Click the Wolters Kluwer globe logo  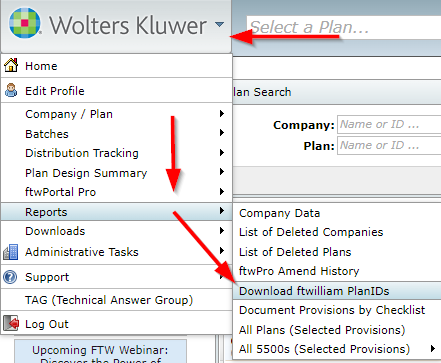coord(25,23)
